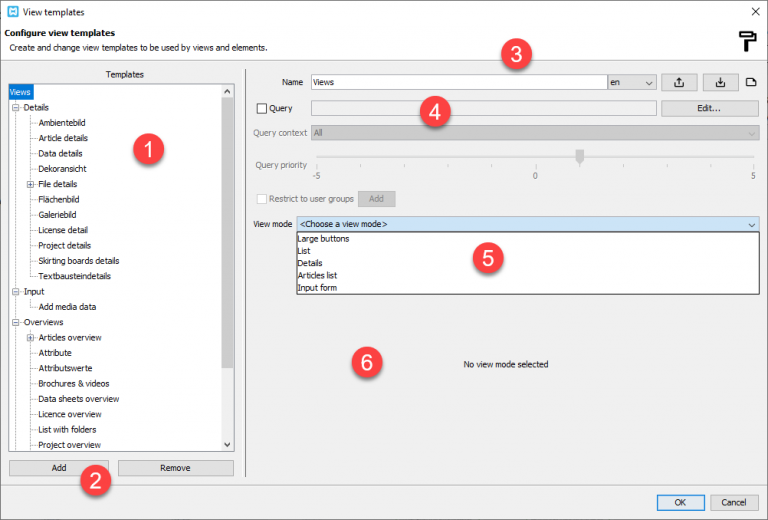Click the templates tree scrollbar up arrow

pyautogui.click(x=227, y=92)
